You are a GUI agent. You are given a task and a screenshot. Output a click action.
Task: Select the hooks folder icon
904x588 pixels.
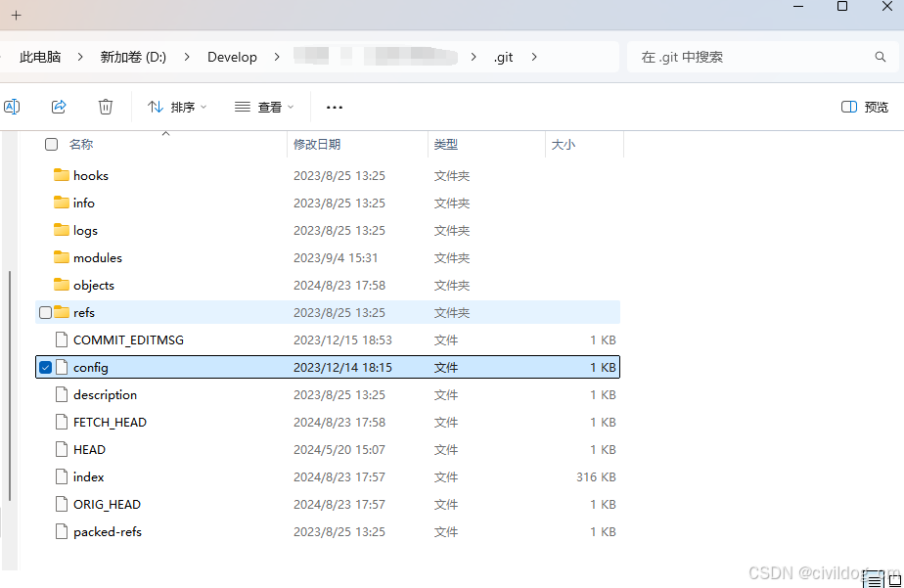pos(62,176)
